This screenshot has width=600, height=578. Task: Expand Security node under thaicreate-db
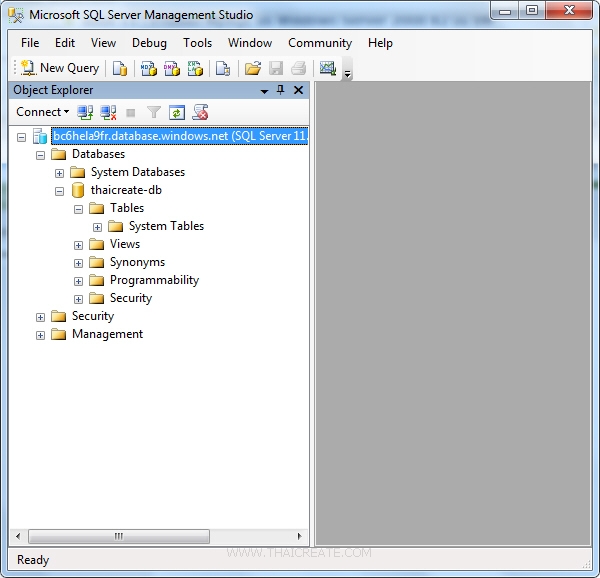coord(78,299)
